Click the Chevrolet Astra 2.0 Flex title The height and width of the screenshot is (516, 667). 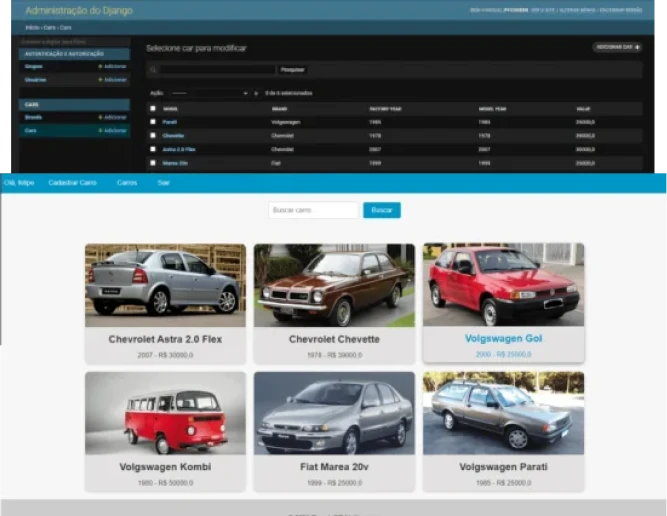(x=165, y=339)
